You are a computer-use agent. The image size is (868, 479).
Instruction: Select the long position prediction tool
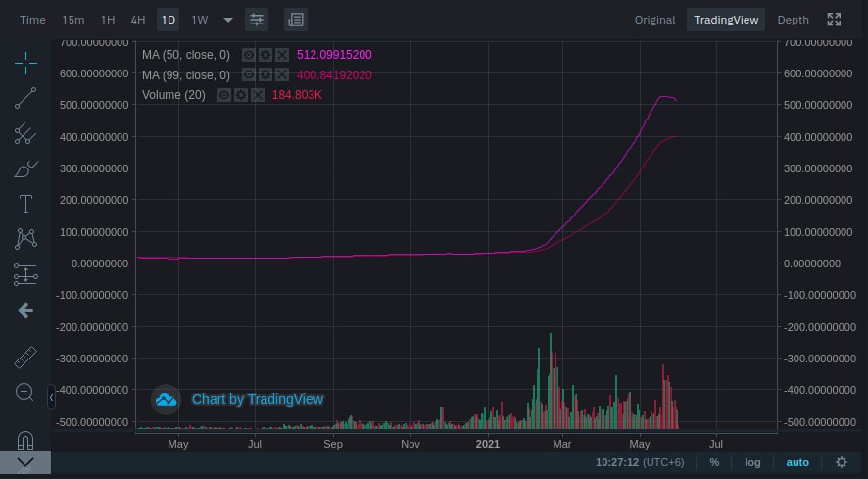coord(25,274)
